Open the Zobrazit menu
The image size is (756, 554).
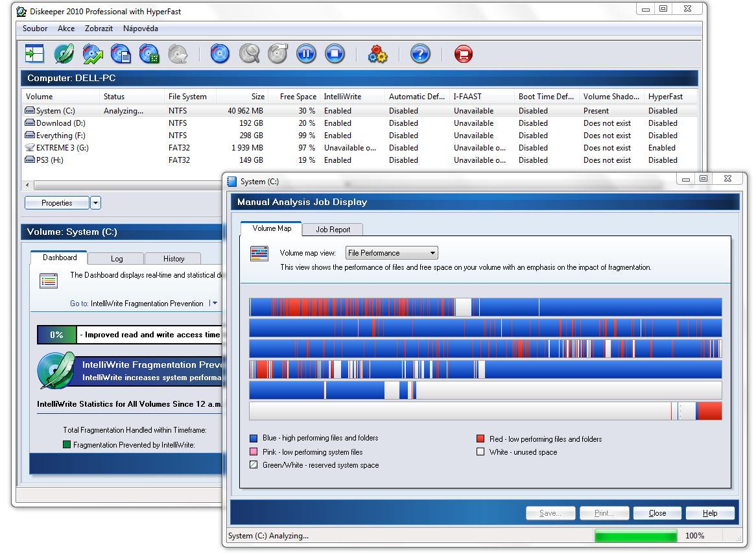99,29
